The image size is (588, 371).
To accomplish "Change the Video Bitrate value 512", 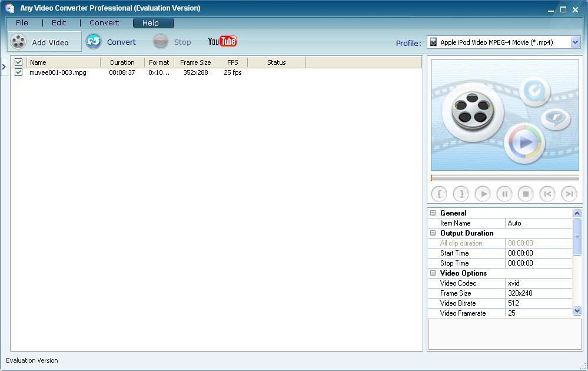I will click(x=539, y=303).
